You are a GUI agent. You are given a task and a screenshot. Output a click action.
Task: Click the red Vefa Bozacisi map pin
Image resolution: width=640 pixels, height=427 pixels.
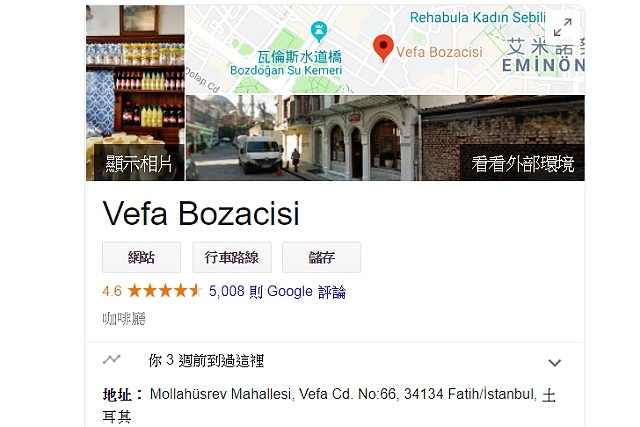point(383,48)
